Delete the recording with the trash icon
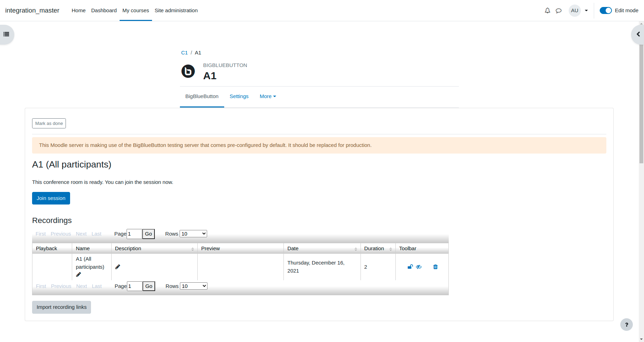644x342 pixels. (435, 267)
